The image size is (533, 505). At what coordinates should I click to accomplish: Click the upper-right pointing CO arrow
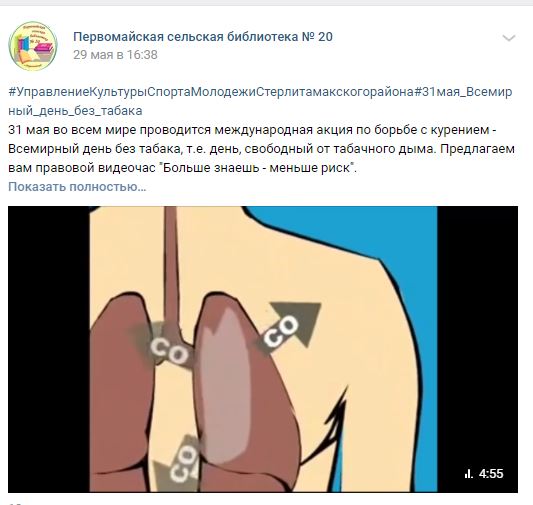coord(289,327)
